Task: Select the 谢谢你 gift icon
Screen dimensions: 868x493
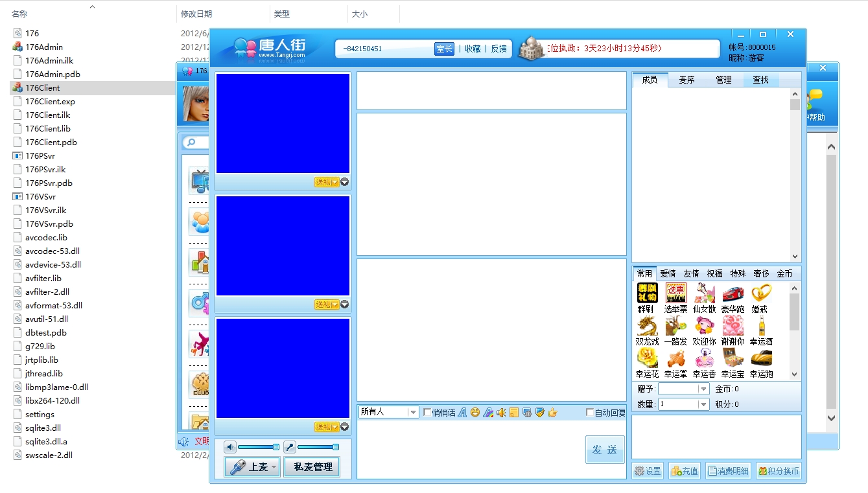Action: point(733,325)
